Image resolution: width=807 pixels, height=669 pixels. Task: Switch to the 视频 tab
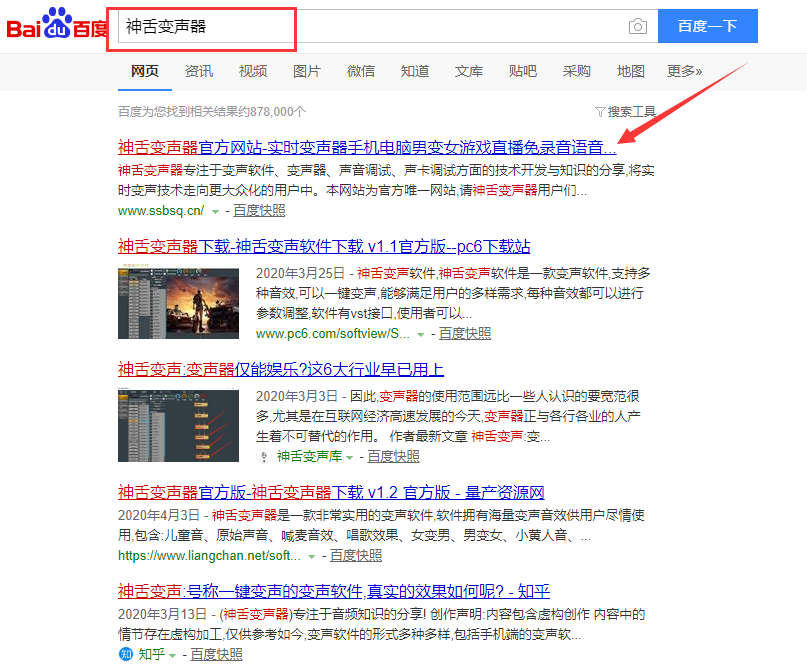click(253, 71)
